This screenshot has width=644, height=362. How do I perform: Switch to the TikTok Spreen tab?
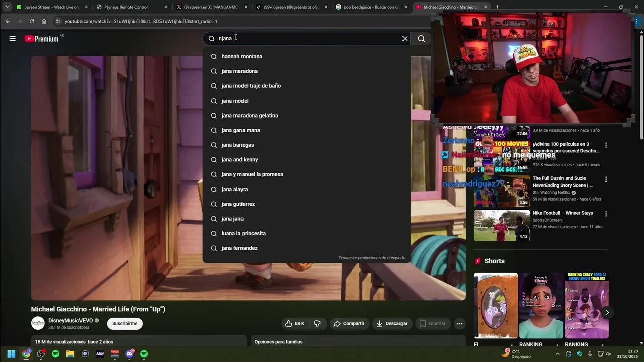(291, 7)
